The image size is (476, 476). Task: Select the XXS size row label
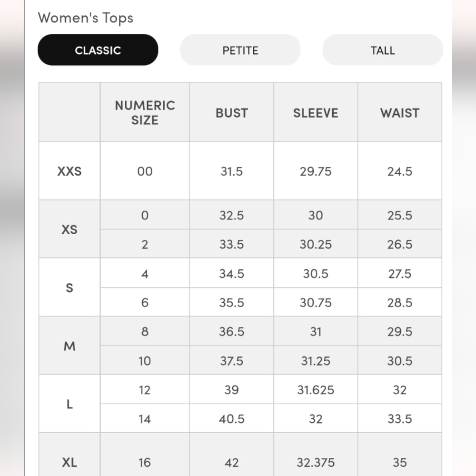[69, 171]
